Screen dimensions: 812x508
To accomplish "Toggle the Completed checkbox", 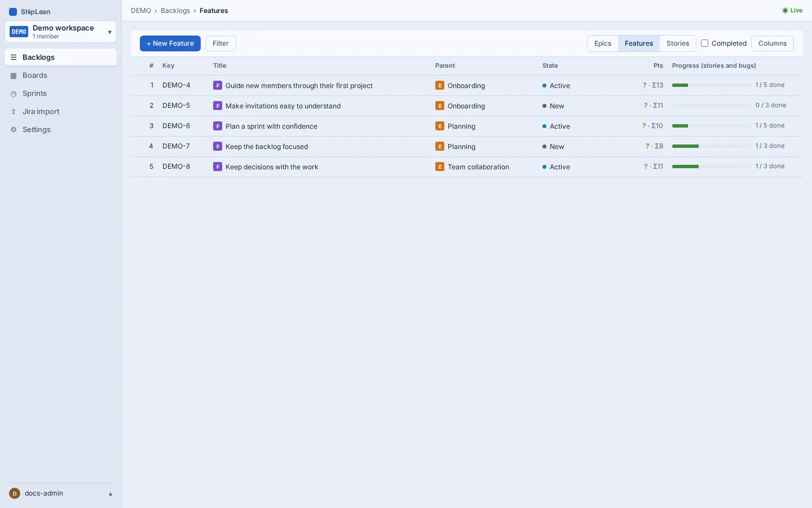I will (705, 43).
